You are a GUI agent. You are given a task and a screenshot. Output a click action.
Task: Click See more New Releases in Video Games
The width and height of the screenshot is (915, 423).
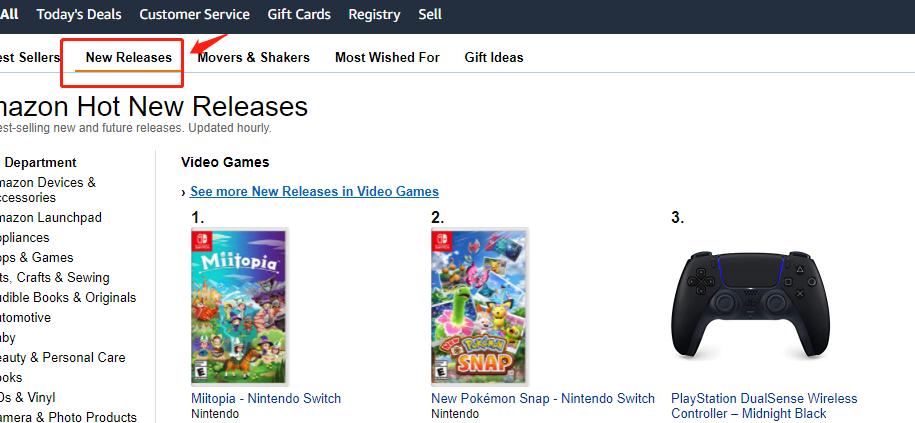coord(314,191)
